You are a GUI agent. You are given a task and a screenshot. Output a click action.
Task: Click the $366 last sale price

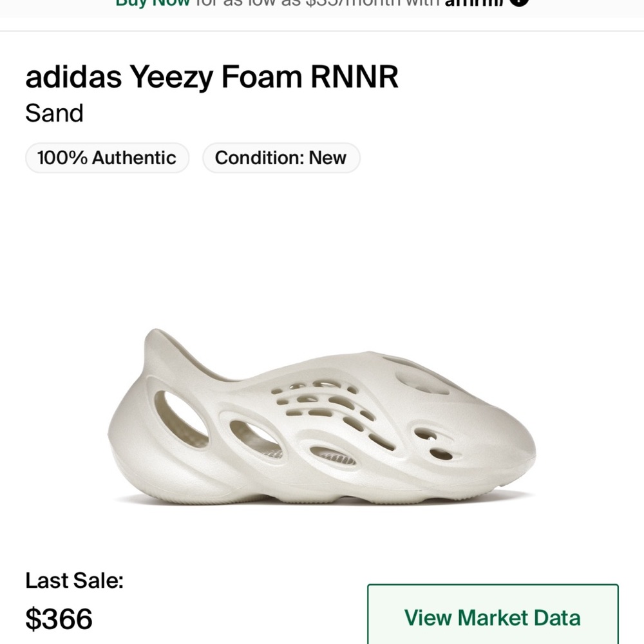click(59, 620)
